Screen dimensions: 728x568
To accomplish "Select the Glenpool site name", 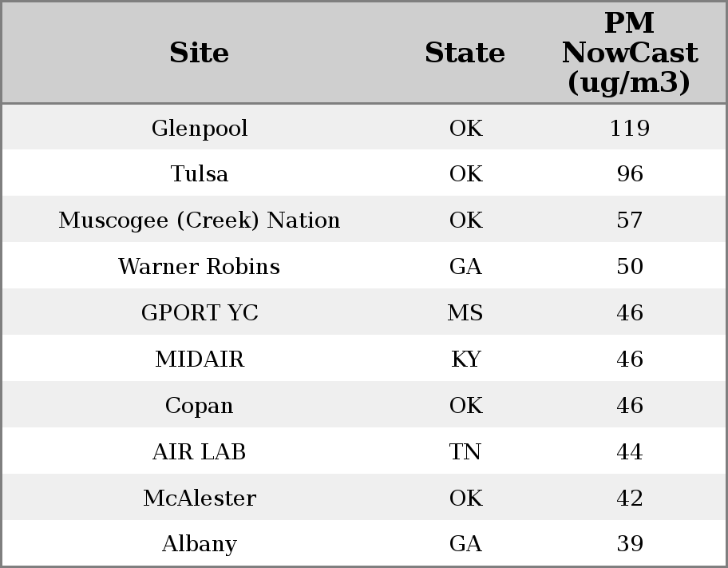I will click(x=200, y=128).
